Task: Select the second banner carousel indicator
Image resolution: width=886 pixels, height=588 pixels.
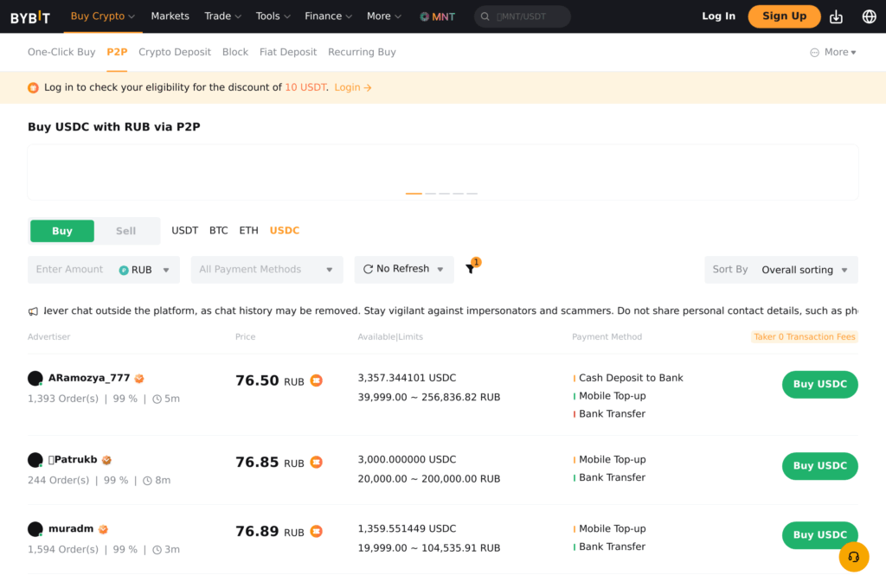Action: pos(431,193)
